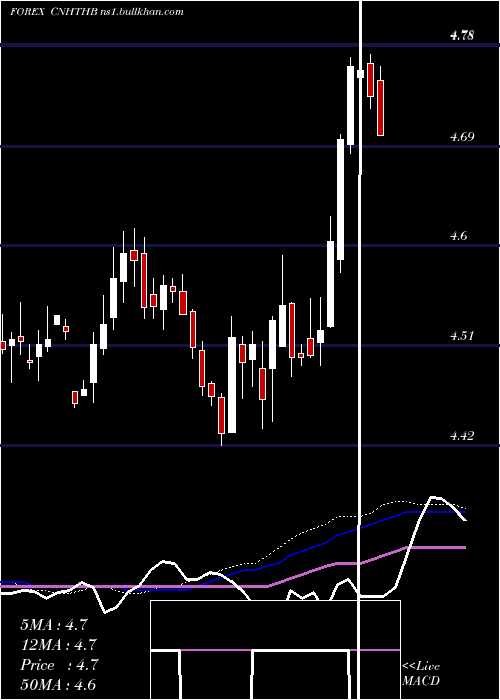Click the 4.42 price level label
Screen dimensions: 500x700
coord(462,435)
